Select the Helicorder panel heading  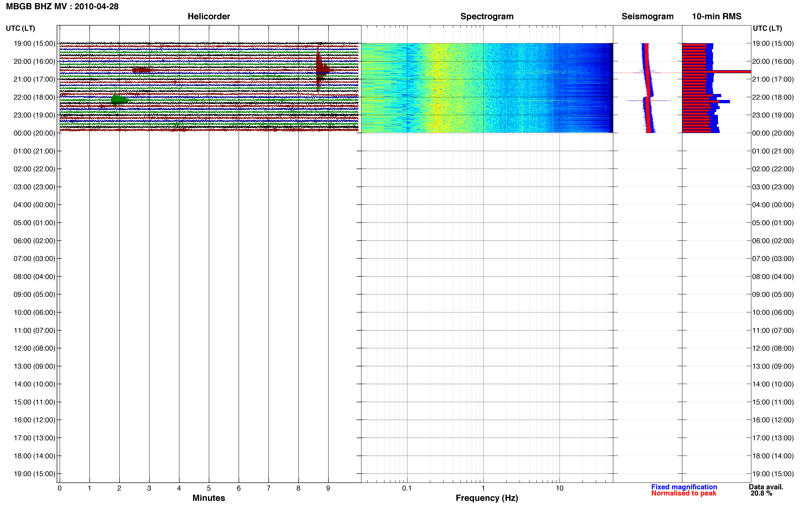208,16
